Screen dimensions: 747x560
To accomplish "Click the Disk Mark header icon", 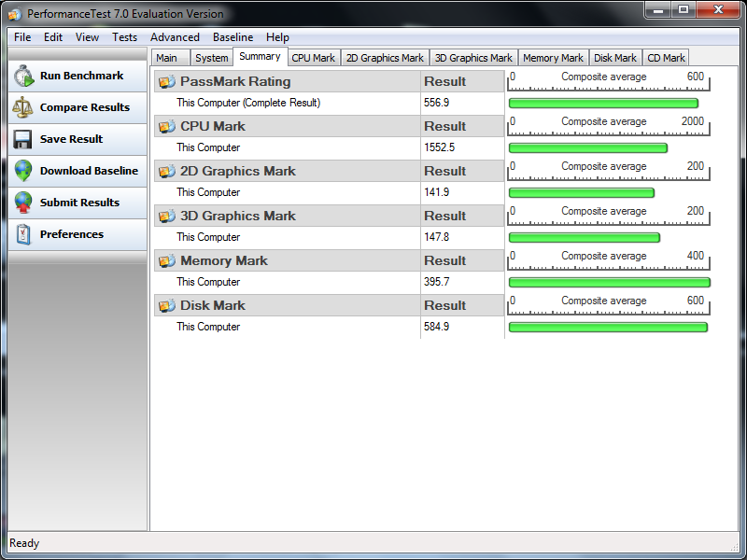I will pyautogui.click(x=167, y=305).
